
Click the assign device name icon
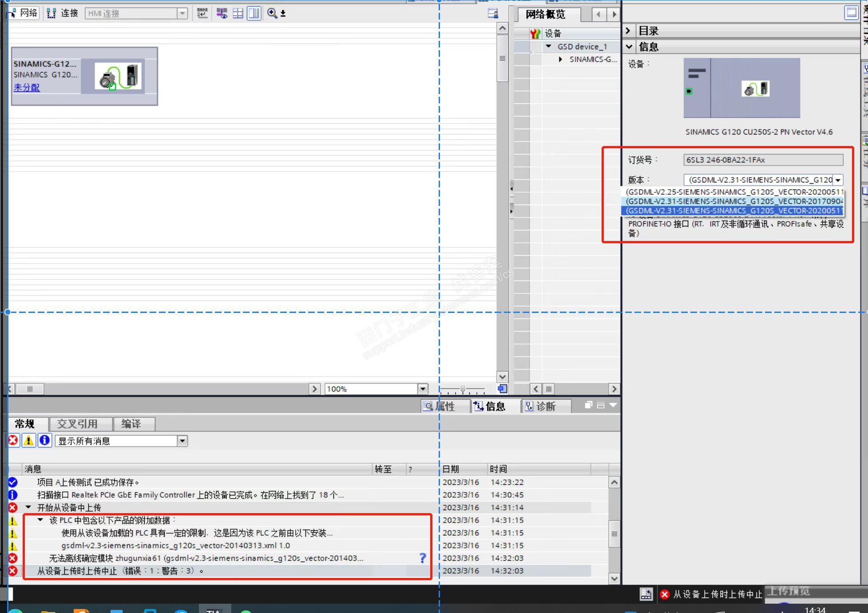coord(202,13)
